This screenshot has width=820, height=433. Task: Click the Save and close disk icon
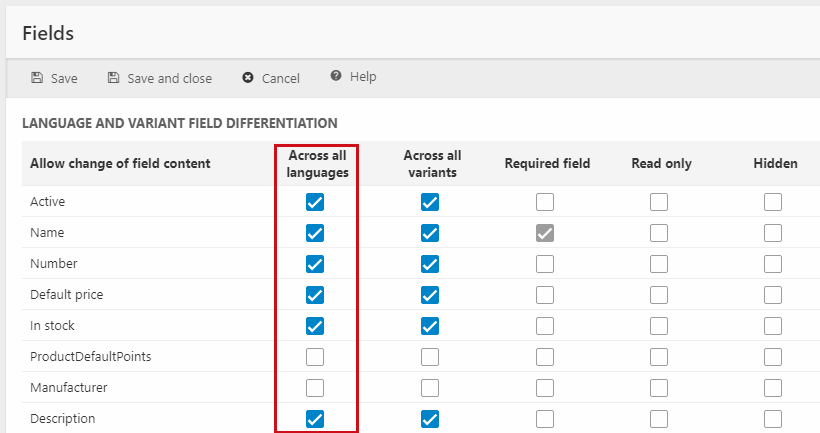tap(114, 78)
